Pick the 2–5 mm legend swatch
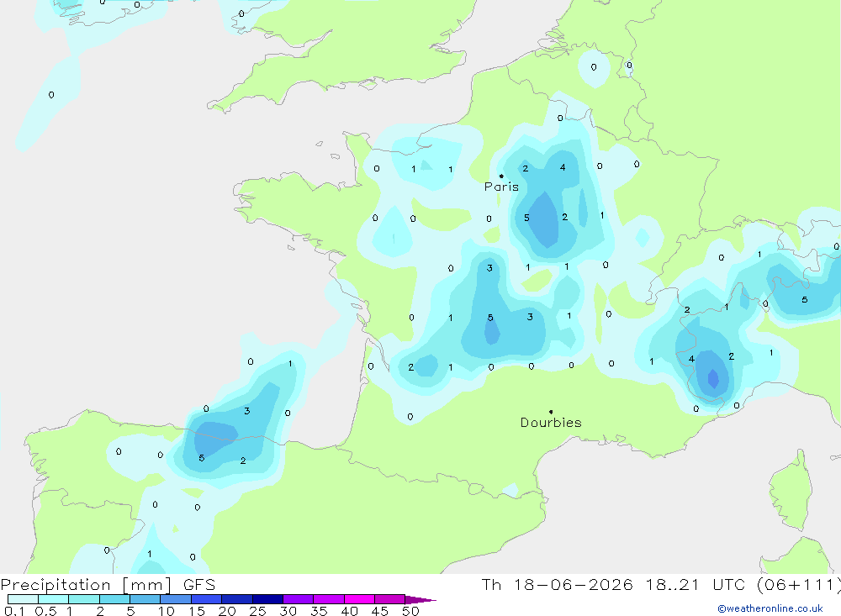 click(x=114, y=599)
